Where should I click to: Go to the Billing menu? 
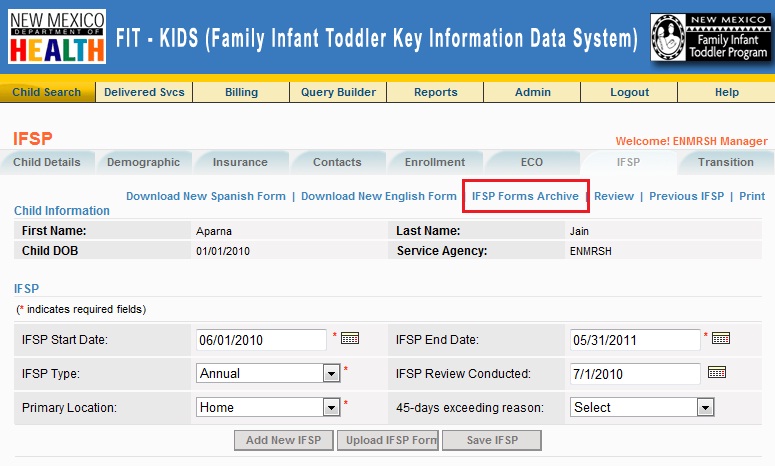tap(241, 92)
